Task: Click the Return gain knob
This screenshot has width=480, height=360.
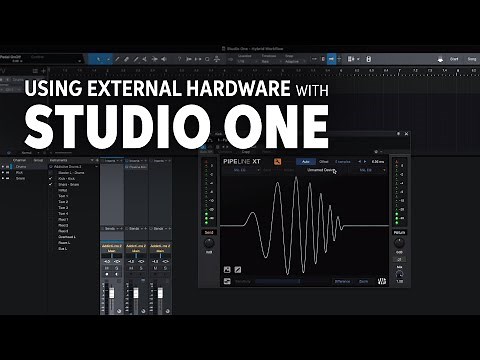Action: click(x=399, y=243)
